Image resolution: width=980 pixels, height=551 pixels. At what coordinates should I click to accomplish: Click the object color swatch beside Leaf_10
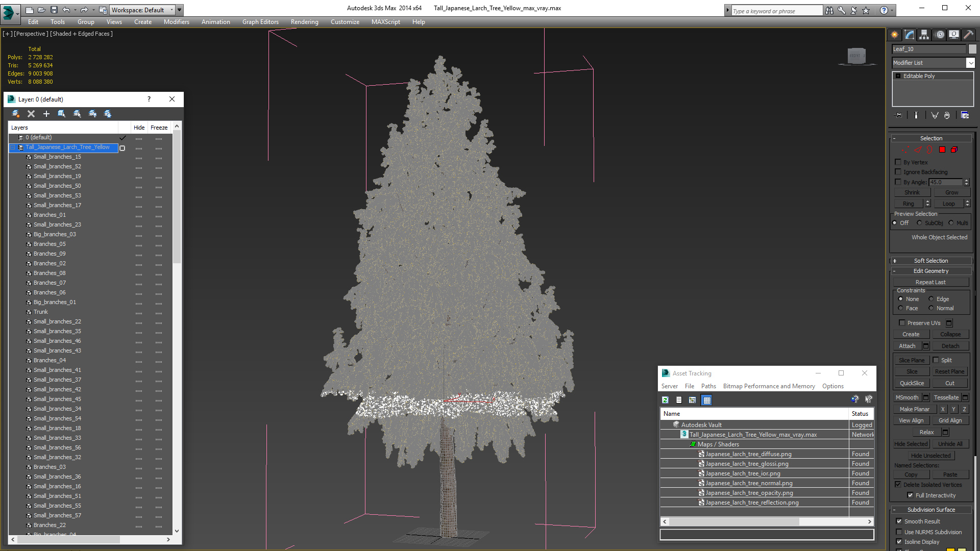tap(972, 49)
